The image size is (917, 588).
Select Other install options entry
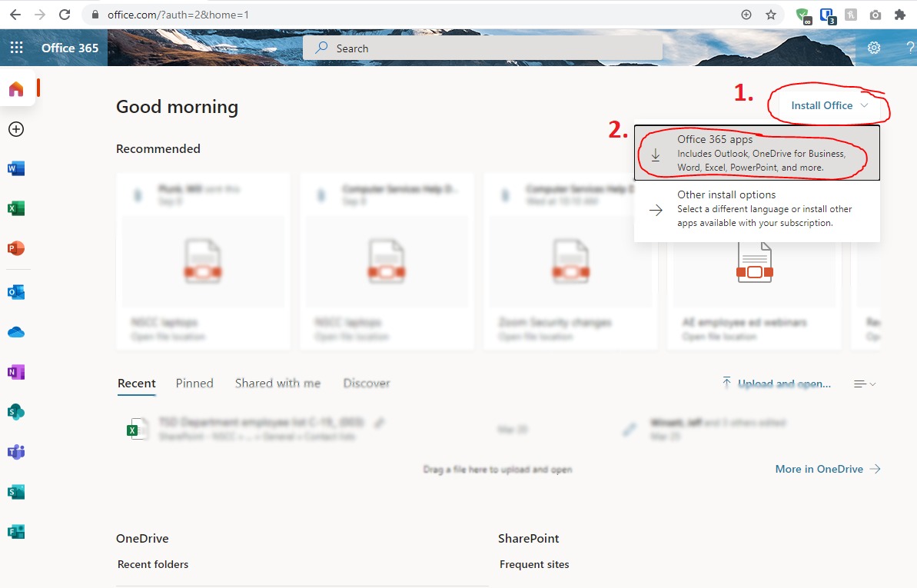[x=757, y=209]
